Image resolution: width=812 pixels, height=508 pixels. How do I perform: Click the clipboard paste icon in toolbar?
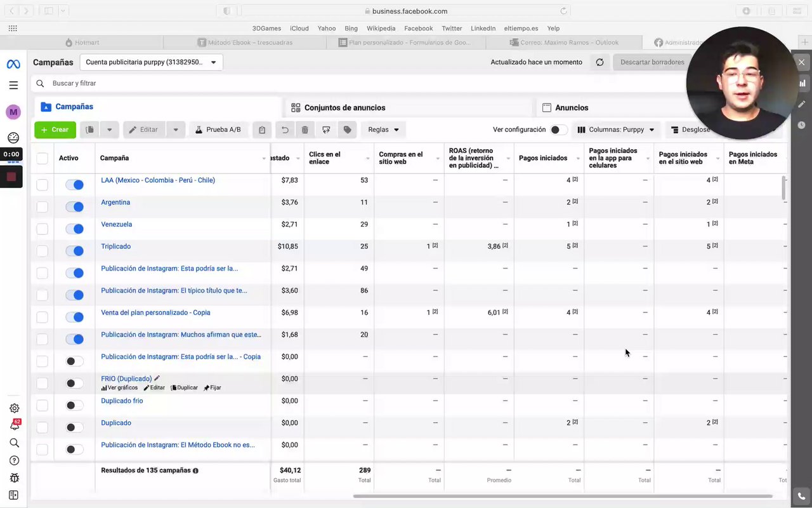coord(262,130)
